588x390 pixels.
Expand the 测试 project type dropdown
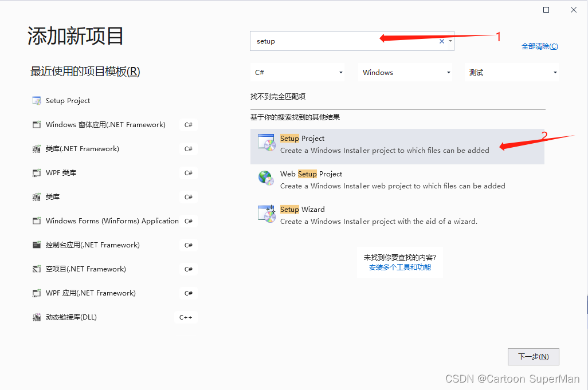click(555, 72)
